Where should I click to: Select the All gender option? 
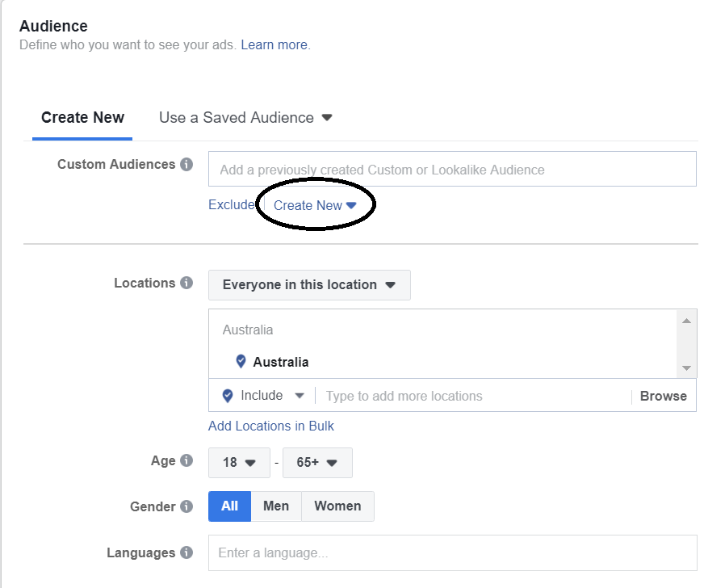(x=229, y=506)
